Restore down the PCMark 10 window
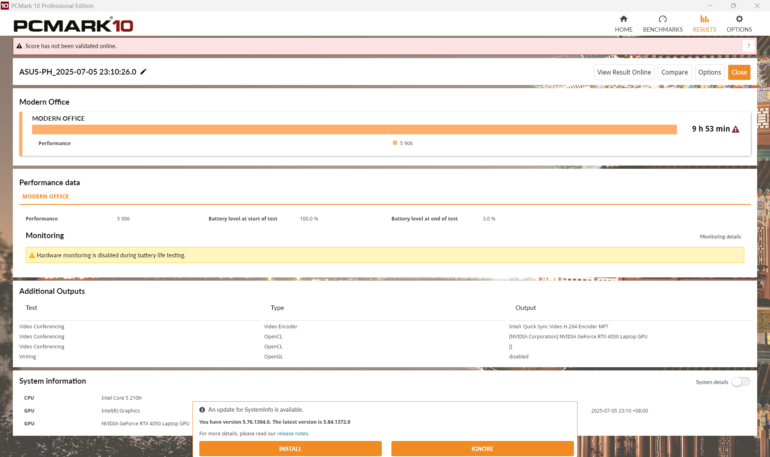 click(x=733, y=5)
